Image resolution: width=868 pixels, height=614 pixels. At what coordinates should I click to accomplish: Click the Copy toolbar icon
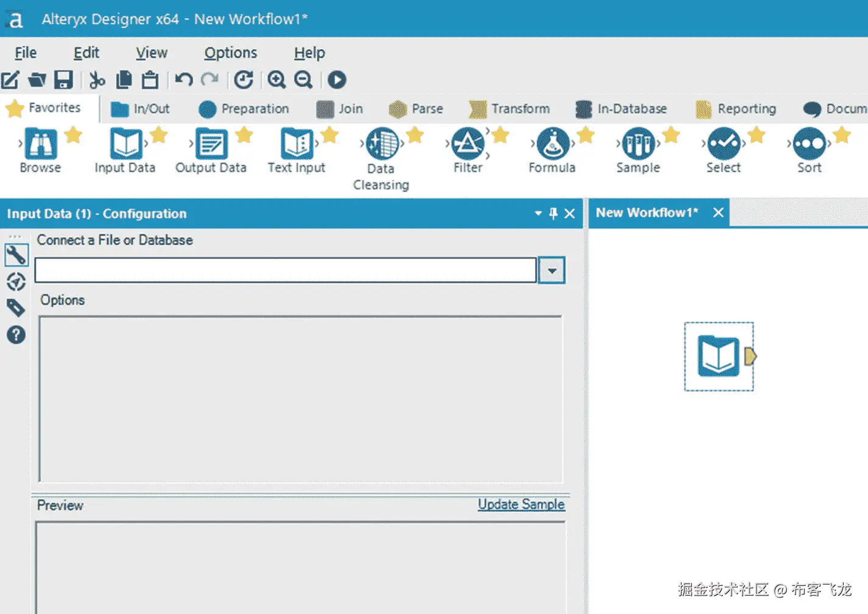124,80
